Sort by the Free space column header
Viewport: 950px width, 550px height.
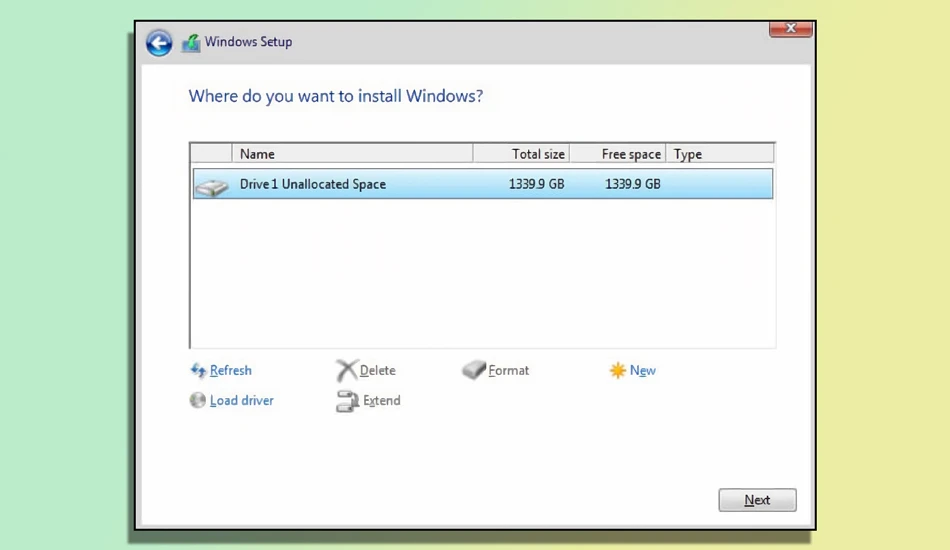(x=618, y=154)
